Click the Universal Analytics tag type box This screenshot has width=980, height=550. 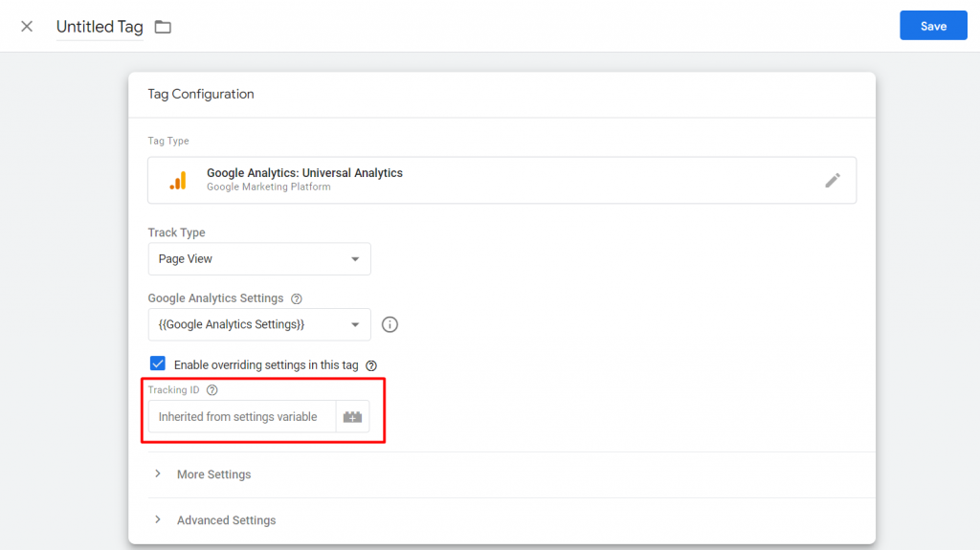[x=501, y=180]
